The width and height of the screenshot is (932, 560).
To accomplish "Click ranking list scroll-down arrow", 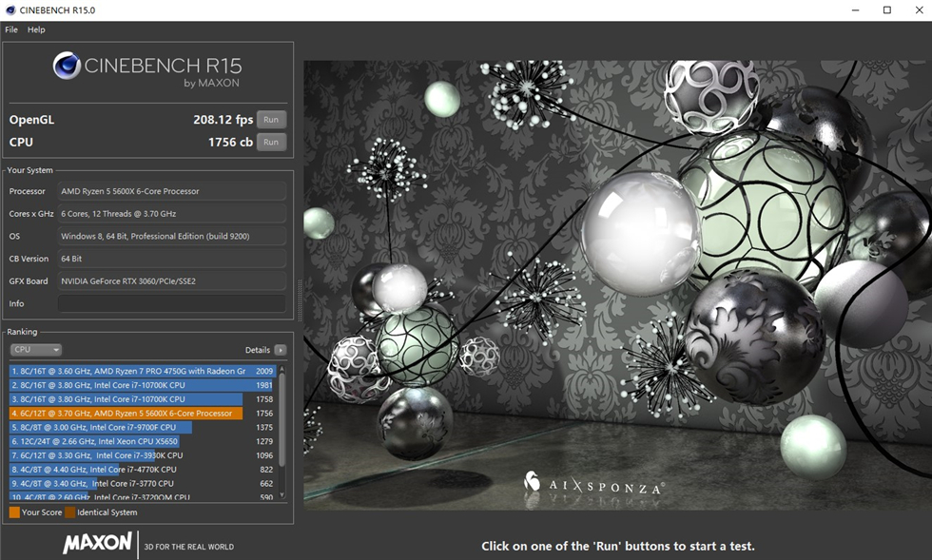I will 282,495.
